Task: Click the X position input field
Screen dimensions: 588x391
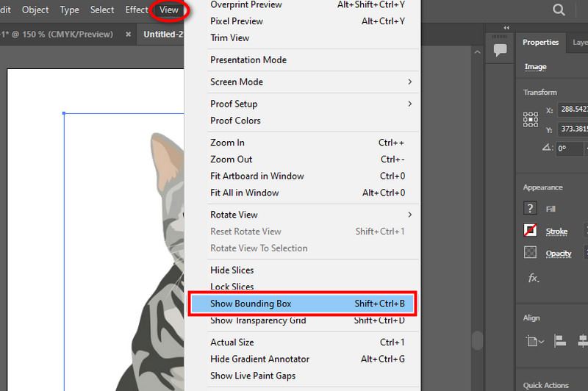Action: tap(573, 109)
